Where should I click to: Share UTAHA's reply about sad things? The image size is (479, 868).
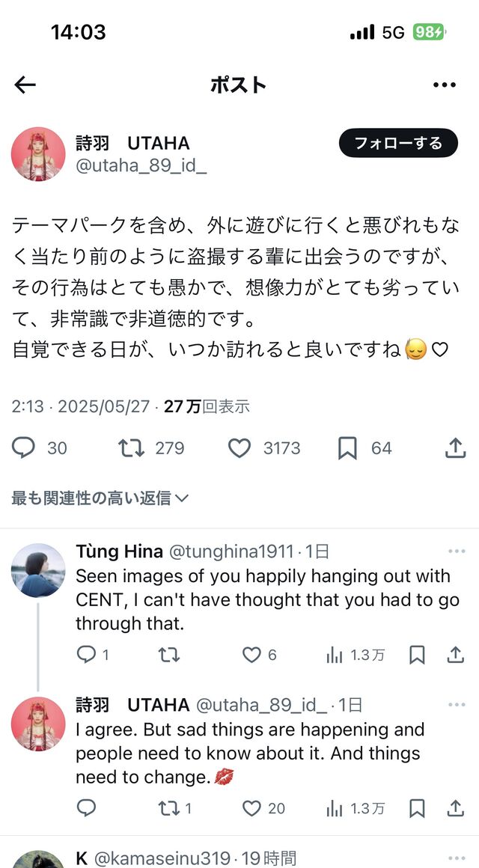456,809
